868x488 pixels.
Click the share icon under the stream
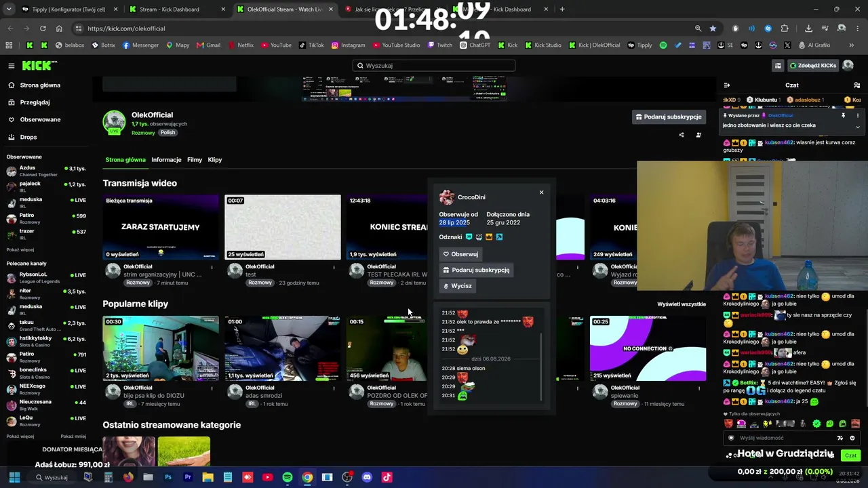pos(682,135)
